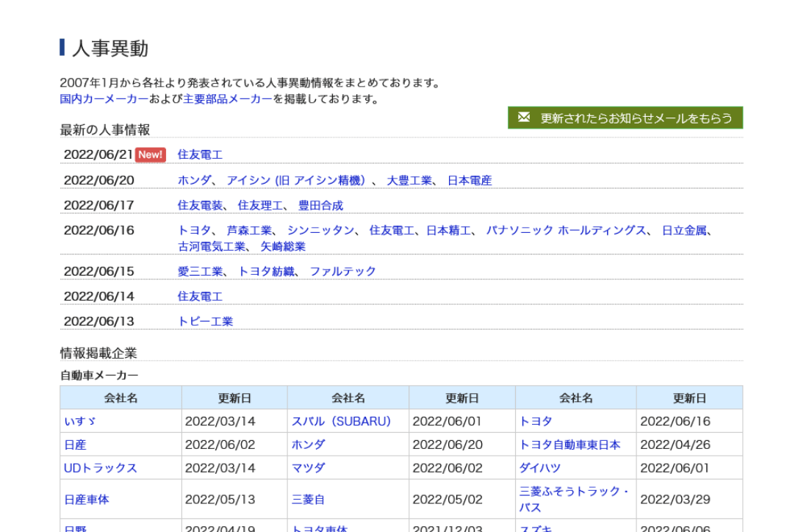Click the 人事異動 page heading

pyautogui.click(x=110, y=48)
